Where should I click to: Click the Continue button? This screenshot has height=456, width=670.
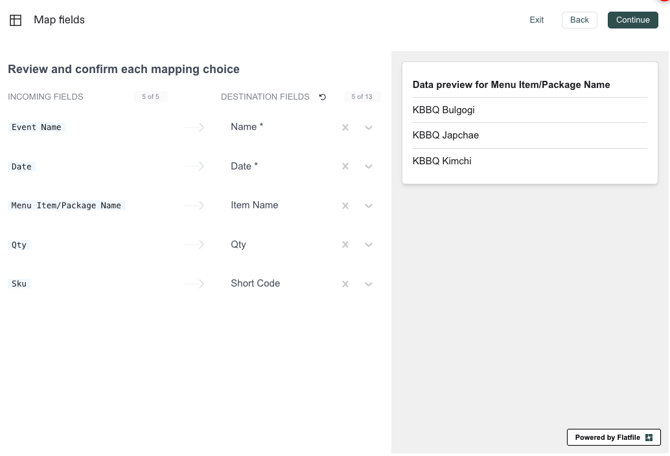click(x=632, y=20)
